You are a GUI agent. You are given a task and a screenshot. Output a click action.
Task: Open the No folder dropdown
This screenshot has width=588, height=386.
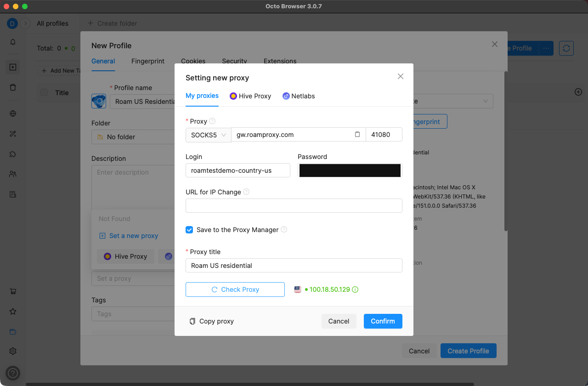[133, 136]
